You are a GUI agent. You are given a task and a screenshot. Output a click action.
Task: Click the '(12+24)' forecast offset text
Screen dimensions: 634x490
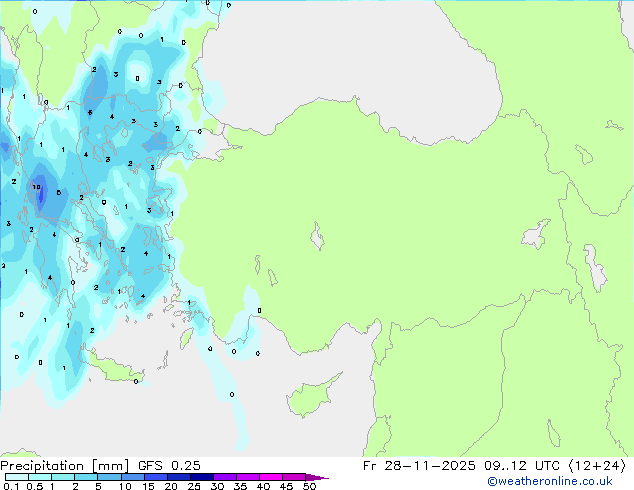coord(597,466)
